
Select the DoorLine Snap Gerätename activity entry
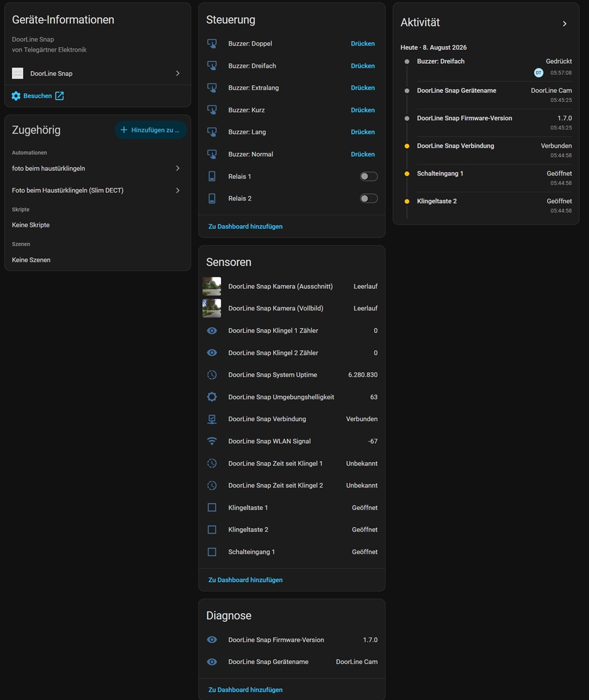pyautogui.click(x=486, y=95)
